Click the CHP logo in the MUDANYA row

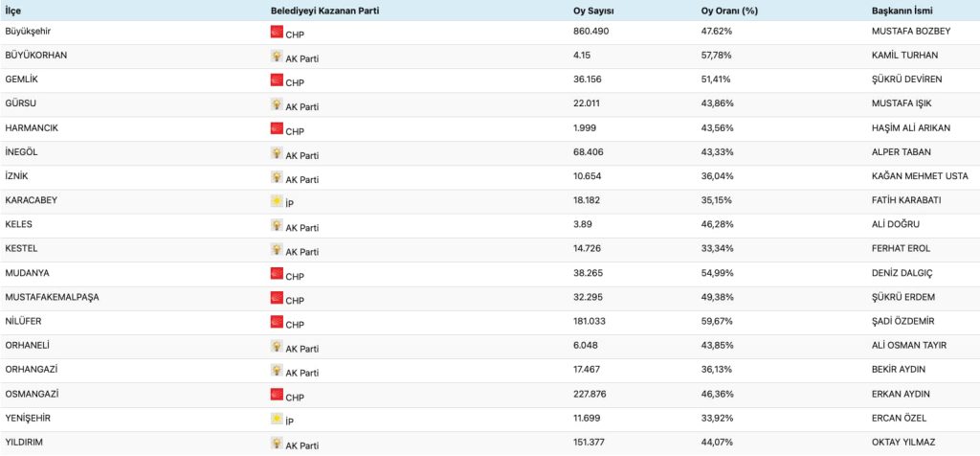tap(278, 275)
